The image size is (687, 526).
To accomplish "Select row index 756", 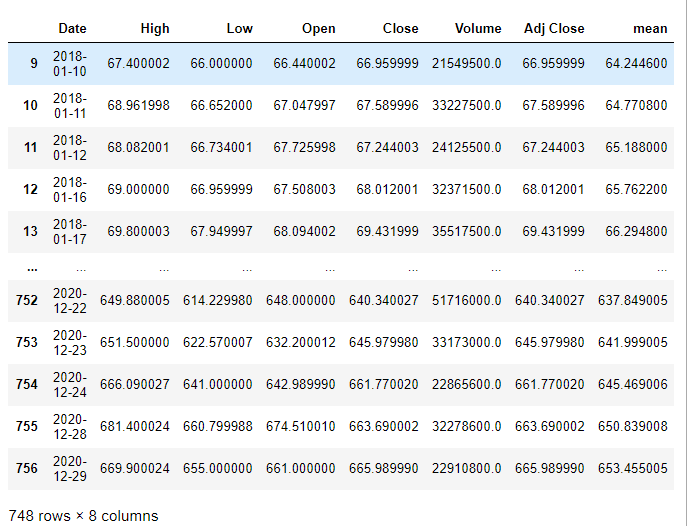I will [x=27, y=469].
